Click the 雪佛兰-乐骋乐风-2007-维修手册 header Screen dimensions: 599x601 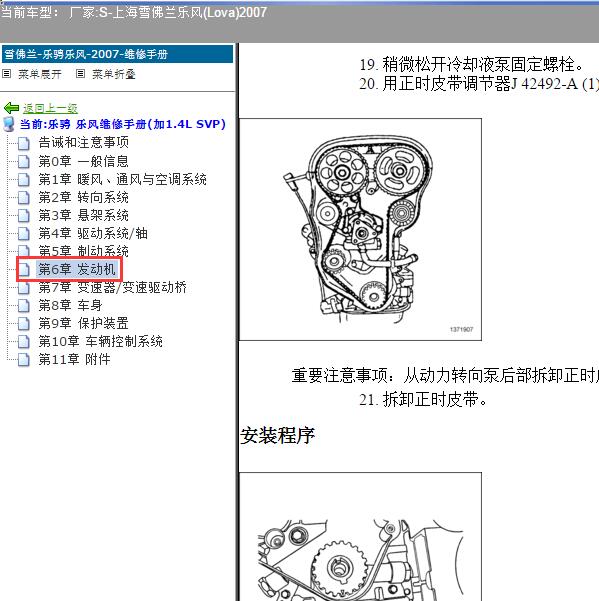(117, 54)
